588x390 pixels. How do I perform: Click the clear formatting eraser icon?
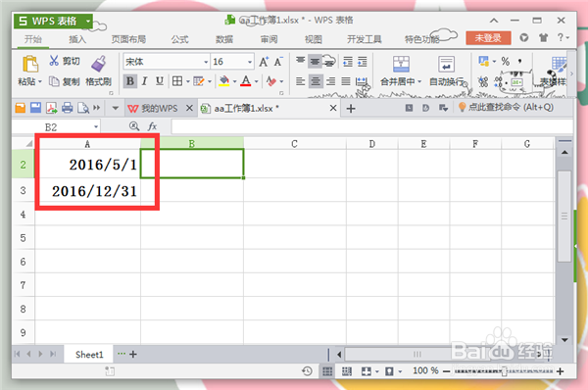[x=270, y=81]
